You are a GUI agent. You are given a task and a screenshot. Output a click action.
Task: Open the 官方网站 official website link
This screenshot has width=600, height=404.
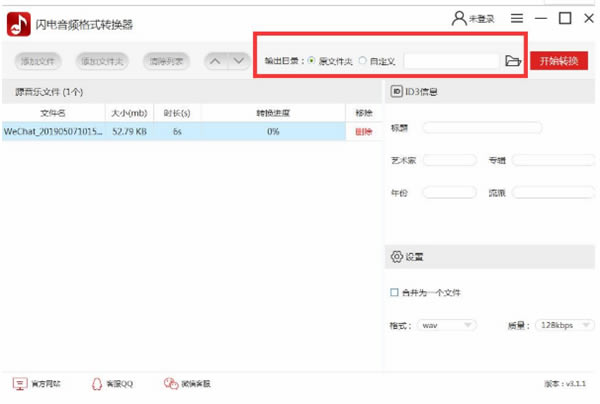coord(37,384)
